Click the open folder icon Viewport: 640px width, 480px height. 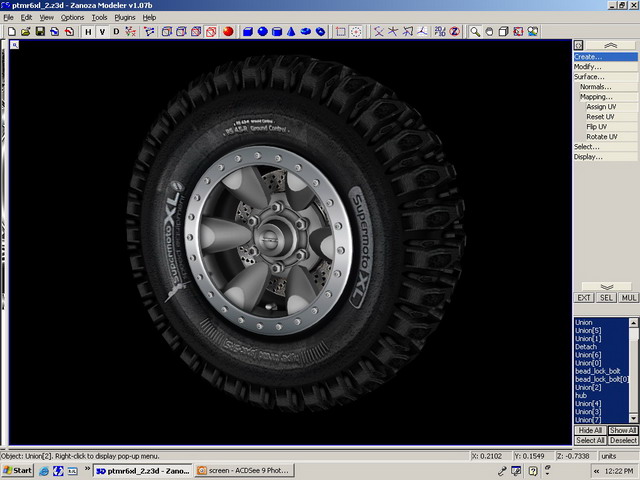(x=25, y=31)
